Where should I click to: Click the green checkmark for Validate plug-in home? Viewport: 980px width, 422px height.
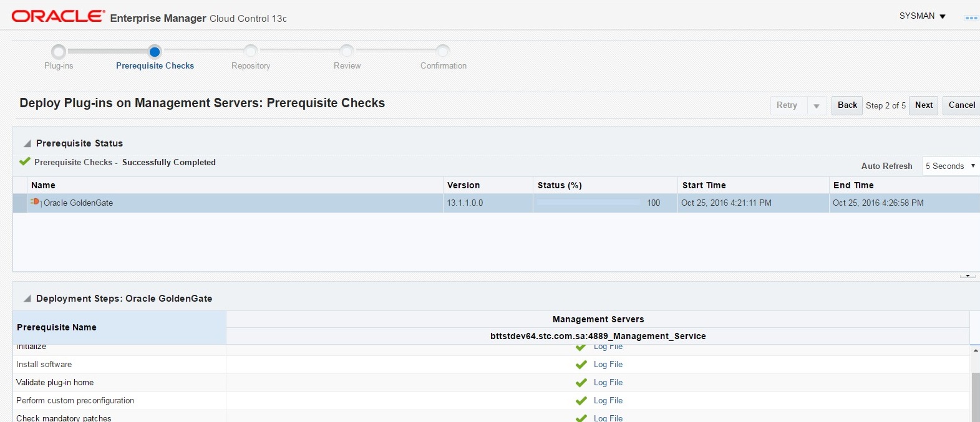pos(581,383)
